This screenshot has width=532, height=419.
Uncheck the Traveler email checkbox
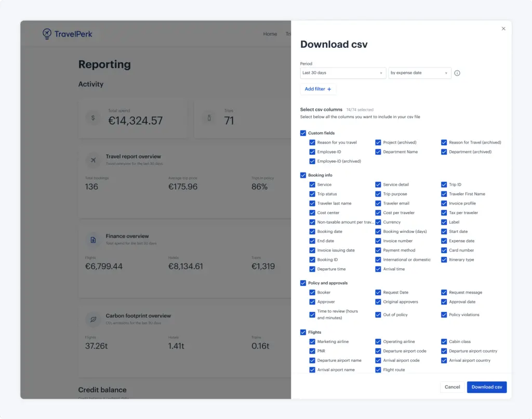378,203
